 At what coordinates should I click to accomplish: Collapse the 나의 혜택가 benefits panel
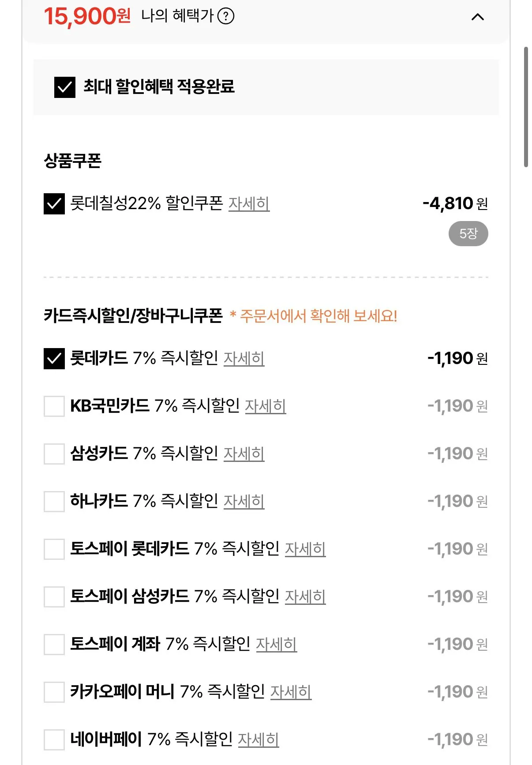[x=478, y=17]
